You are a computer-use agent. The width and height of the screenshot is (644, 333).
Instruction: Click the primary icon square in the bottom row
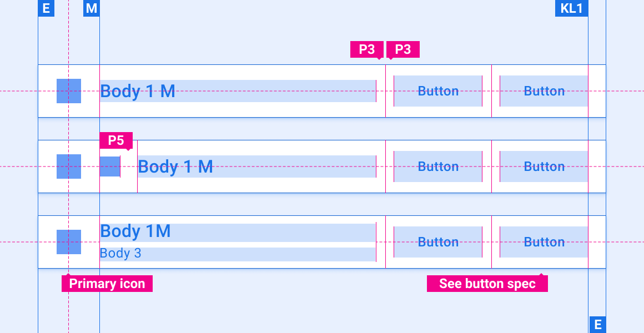(x=69, y=242)
